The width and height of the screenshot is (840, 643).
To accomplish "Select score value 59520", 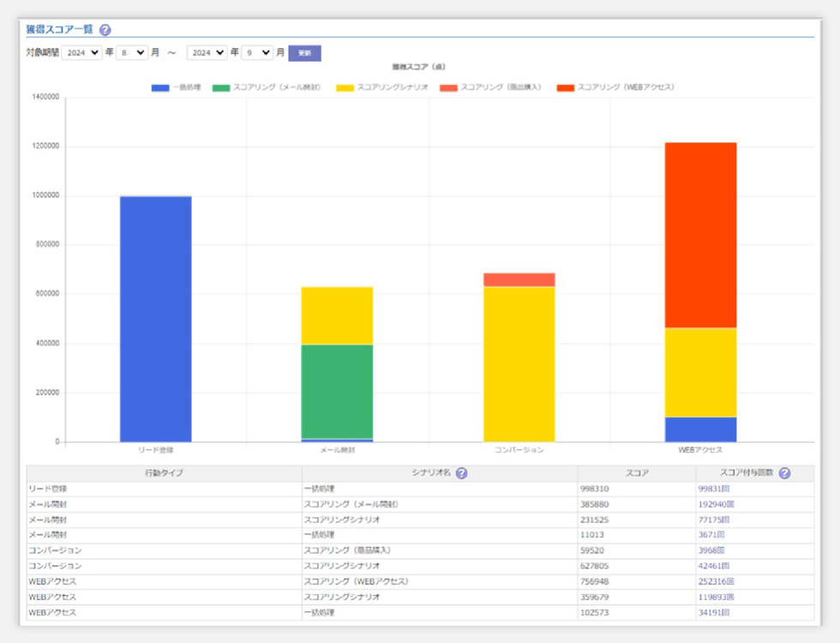I will (592, 550).
